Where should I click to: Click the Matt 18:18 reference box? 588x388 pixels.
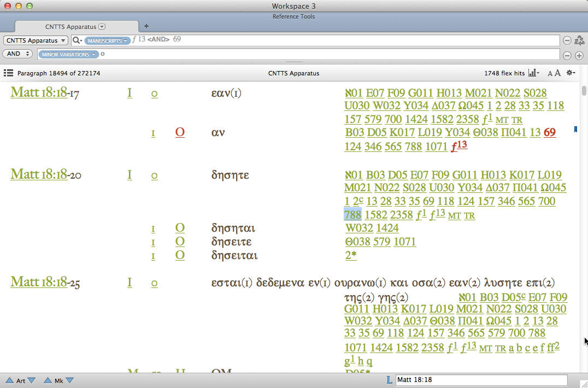[482, 380]
